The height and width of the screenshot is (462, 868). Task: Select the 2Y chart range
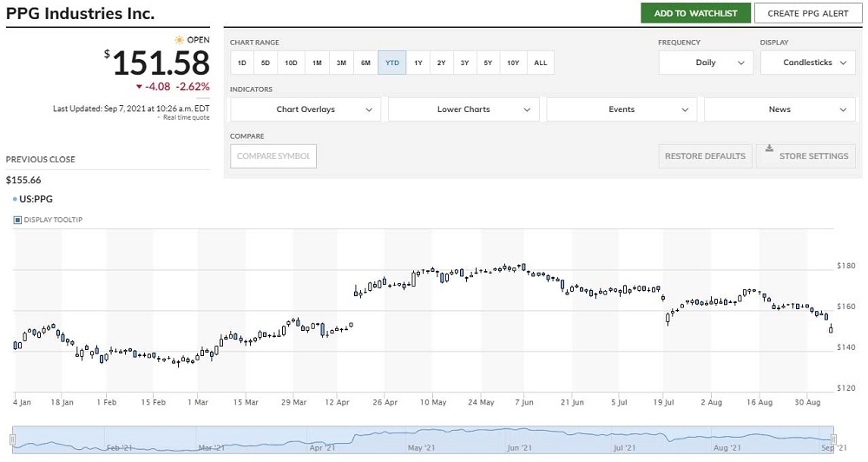click(x=441, y=63)
